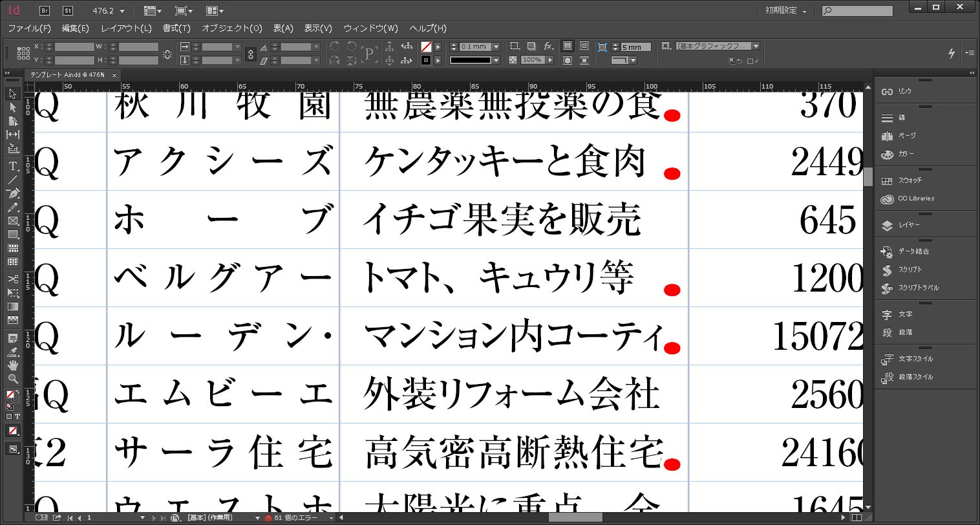Click the fill color swatch in control panel
Image resolution: width=980 pixels, height=525 pixels.
click(x=426, y=47)
